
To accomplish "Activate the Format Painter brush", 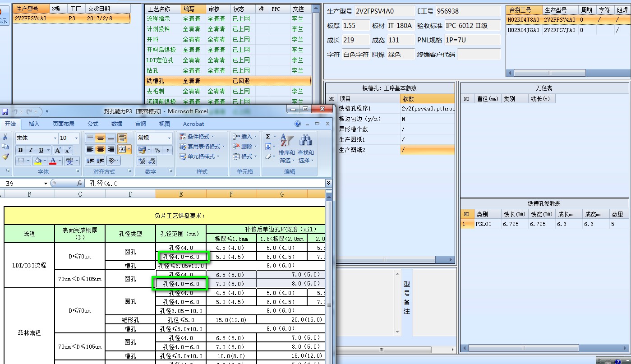I will 5,157.
